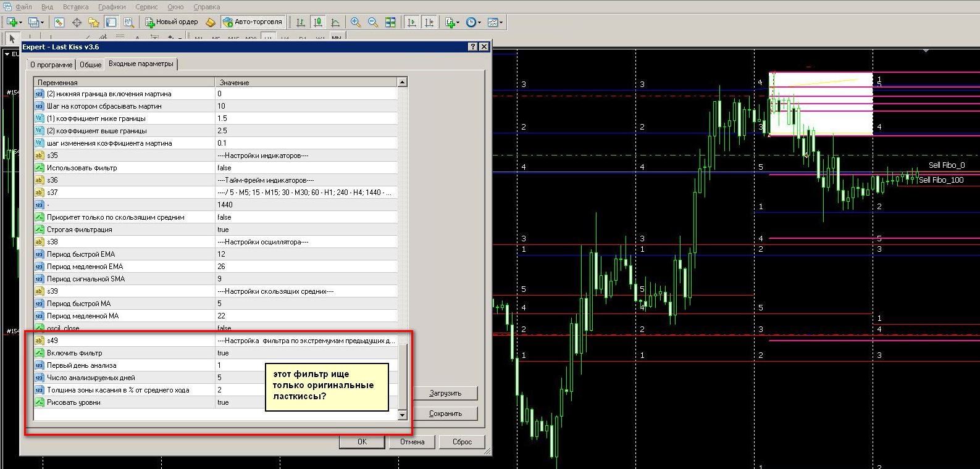
Task: Toggle chart auto-scroll
Action: [x=412, y=22]
